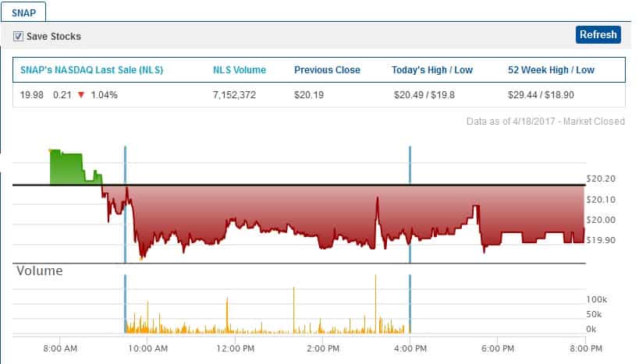Select today's range $20.49 / $19.8

coord(424,95)
